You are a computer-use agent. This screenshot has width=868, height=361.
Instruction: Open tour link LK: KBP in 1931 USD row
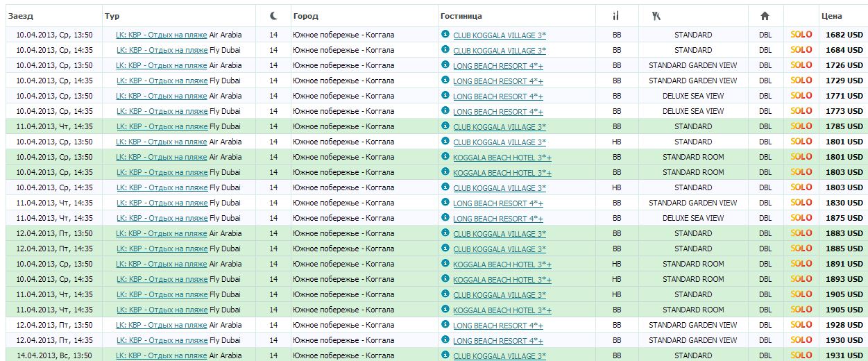coord(162,355)
